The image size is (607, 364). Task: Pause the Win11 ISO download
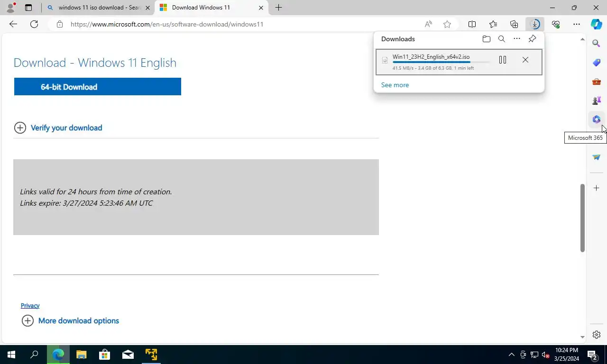pos(503,60)
